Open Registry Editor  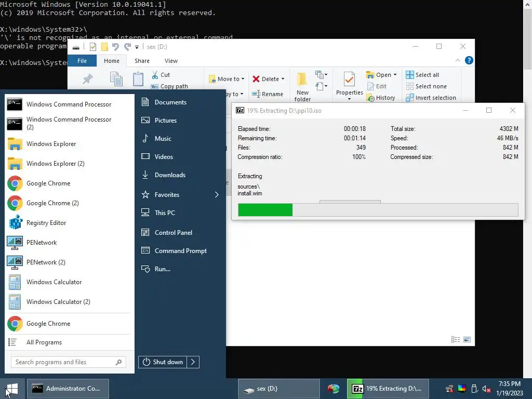[x=68, y=222]
